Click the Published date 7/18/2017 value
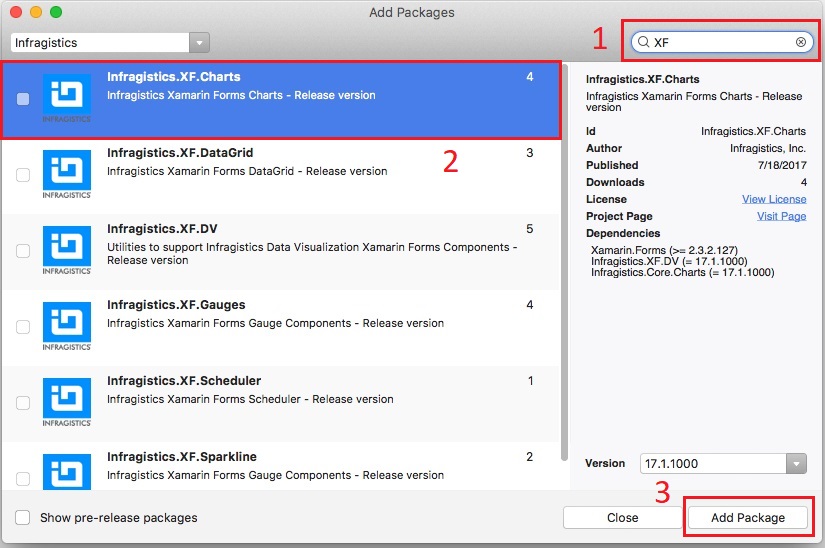 782,165
